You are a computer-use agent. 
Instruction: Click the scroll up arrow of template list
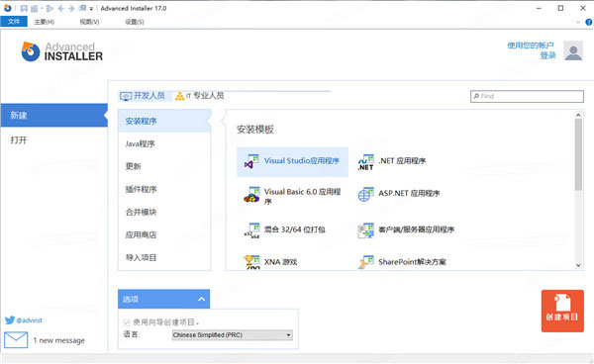point(578,115)
